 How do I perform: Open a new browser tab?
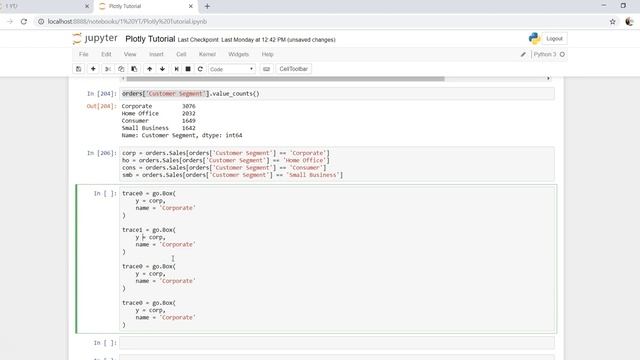point(207,6)
